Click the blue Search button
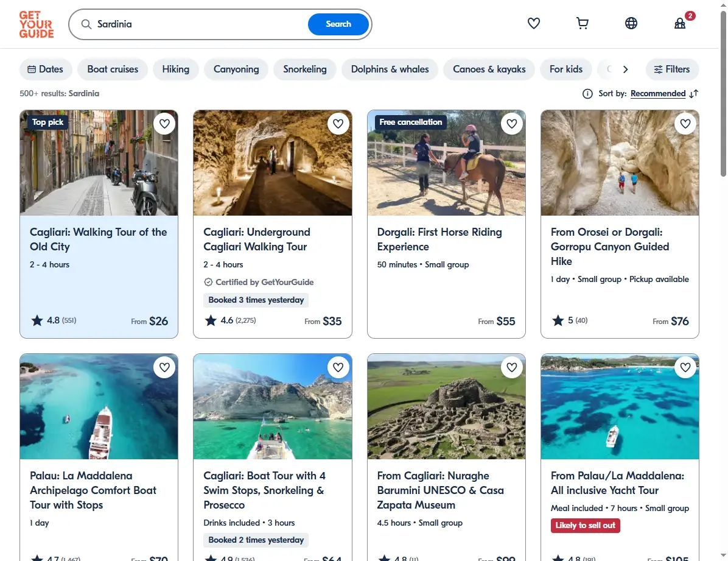 [338, 24]
